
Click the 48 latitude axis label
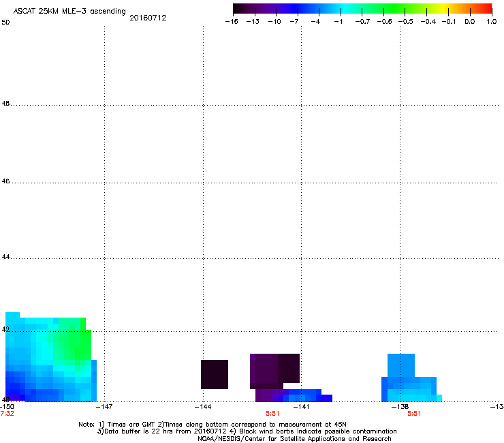[5, 104]
